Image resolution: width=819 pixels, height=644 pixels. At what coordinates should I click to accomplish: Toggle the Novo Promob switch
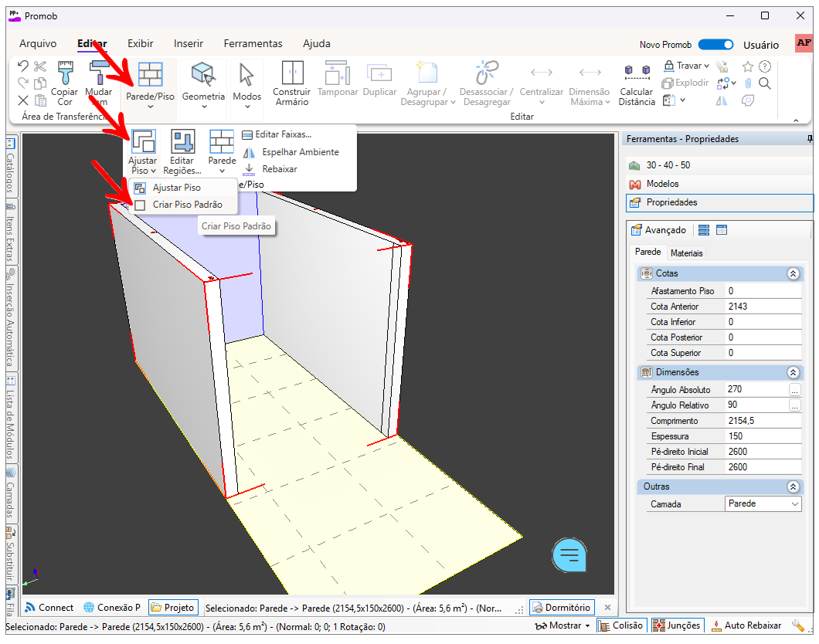716,45
